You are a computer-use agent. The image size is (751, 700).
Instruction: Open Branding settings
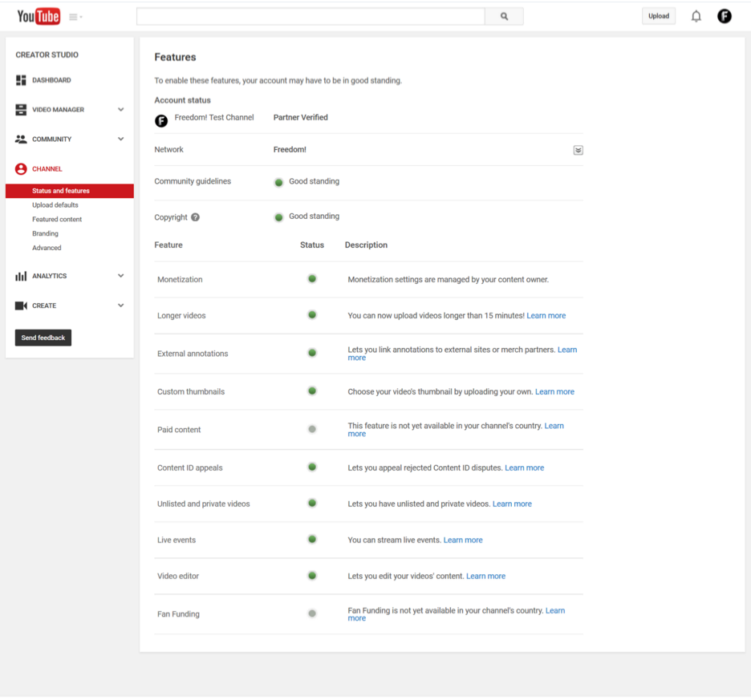click(45, 233)
